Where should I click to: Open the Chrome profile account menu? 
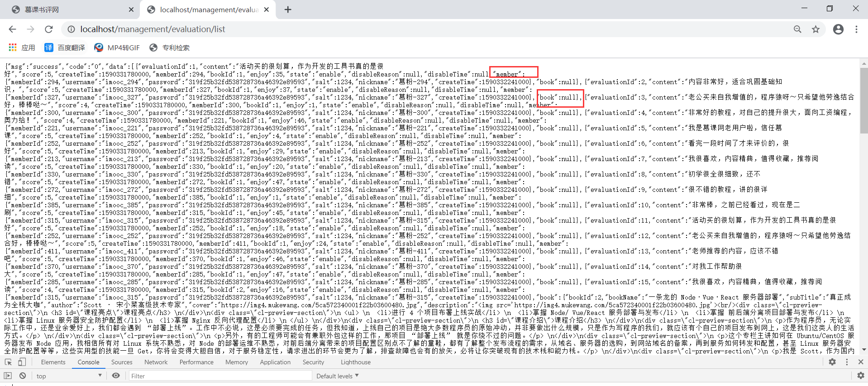point(838,29)
